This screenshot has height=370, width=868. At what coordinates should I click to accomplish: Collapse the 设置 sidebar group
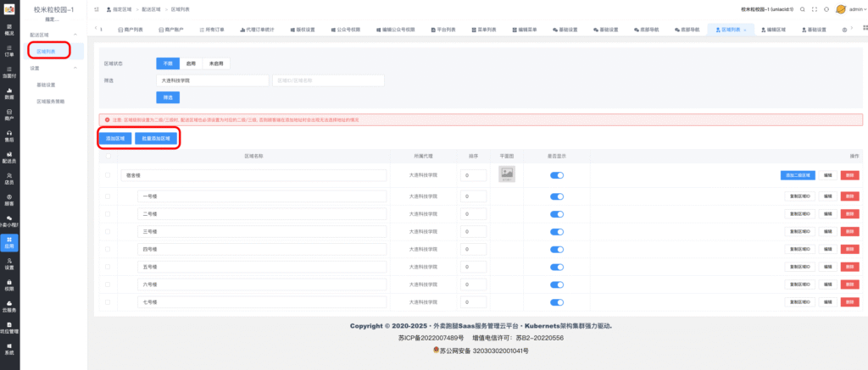click(75, 68)
